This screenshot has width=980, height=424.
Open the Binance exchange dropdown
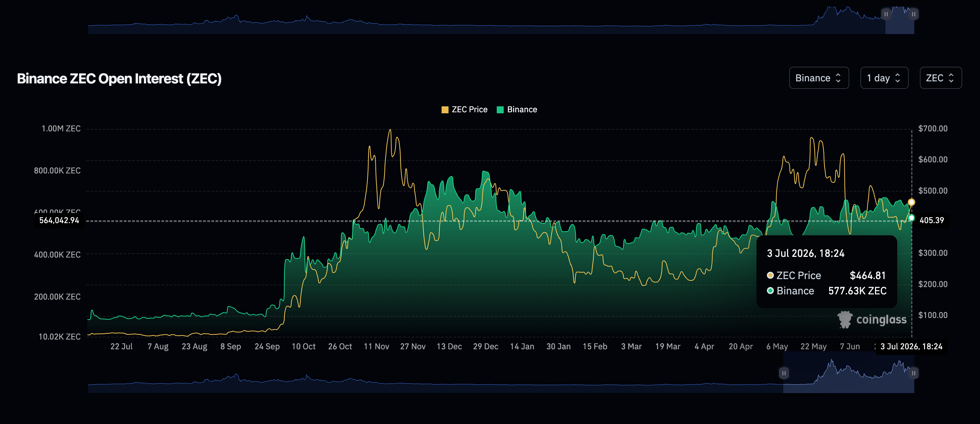coord(819,78)
